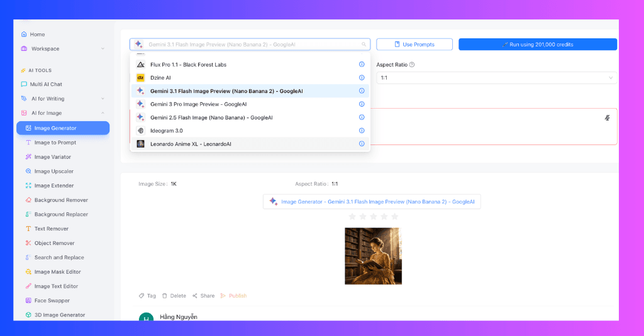This screenshot has width=644, height=336.
Task: Open info icon for Flux Pro 1.1
Action: 362,65
